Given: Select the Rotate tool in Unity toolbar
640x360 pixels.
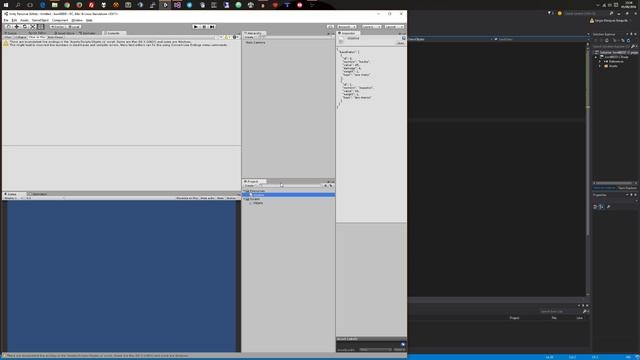Looking at the screenshot, I should point(24,27).
